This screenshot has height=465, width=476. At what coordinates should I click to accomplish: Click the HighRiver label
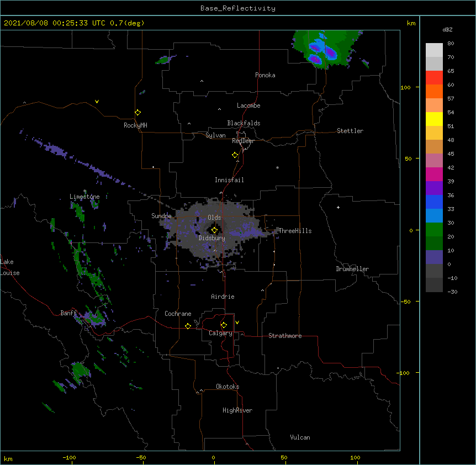pos(237,410)
